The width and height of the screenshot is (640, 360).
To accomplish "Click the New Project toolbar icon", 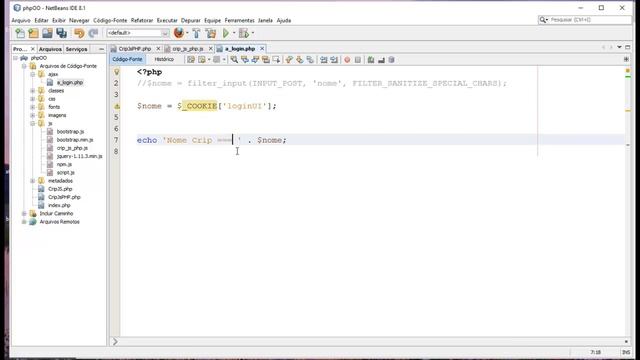I will tap(33, 33).
